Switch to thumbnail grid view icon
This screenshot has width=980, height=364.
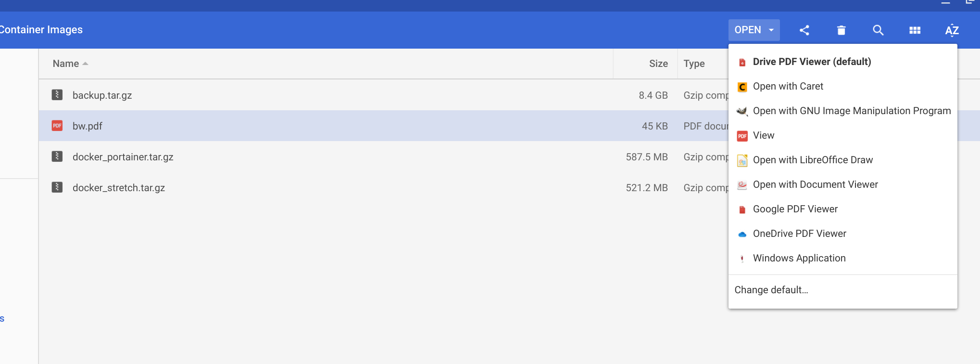click(915, 30)
